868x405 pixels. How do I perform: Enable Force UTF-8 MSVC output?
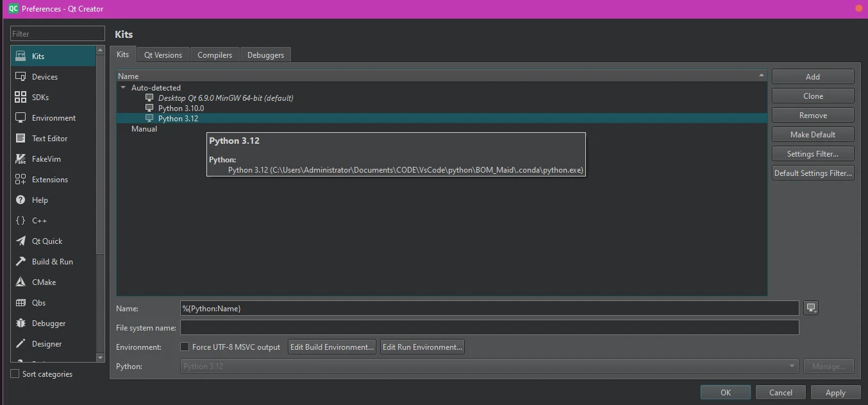tap(185, 347)
